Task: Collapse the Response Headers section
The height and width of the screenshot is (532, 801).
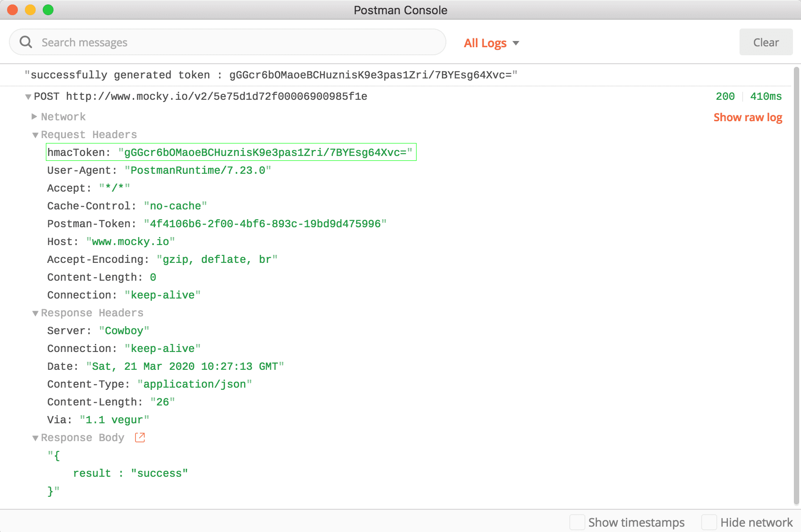Action: pos(35,313)
